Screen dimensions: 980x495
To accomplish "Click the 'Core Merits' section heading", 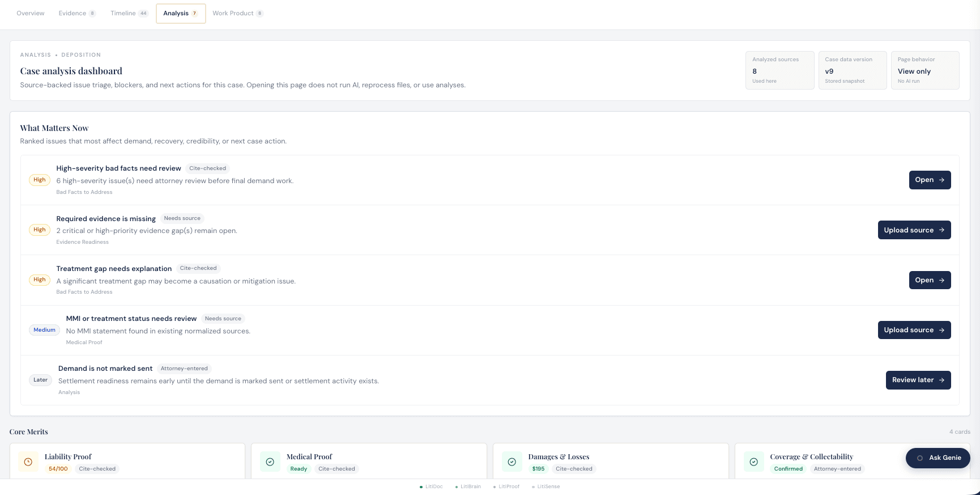I will (28, 432).
